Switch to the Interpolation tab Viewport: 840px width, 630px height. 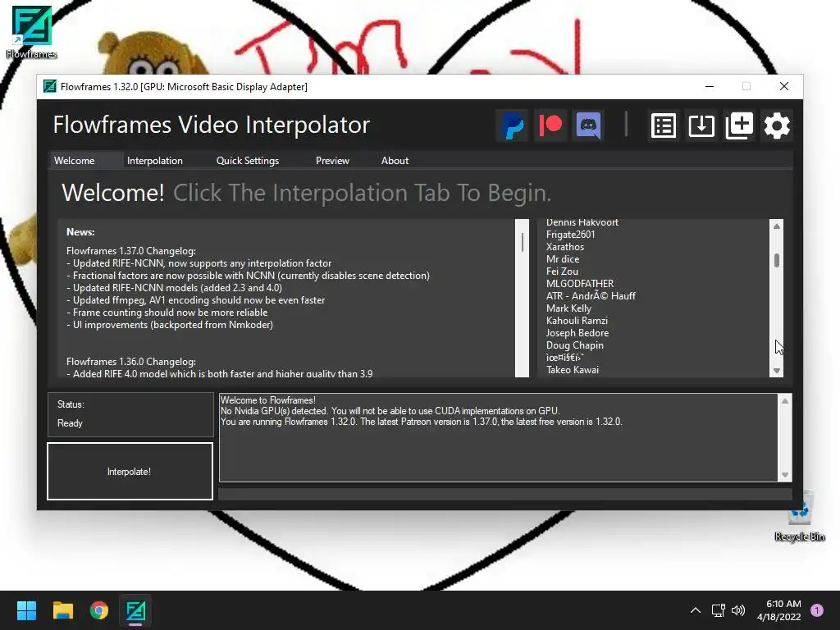tap(155, 161)
